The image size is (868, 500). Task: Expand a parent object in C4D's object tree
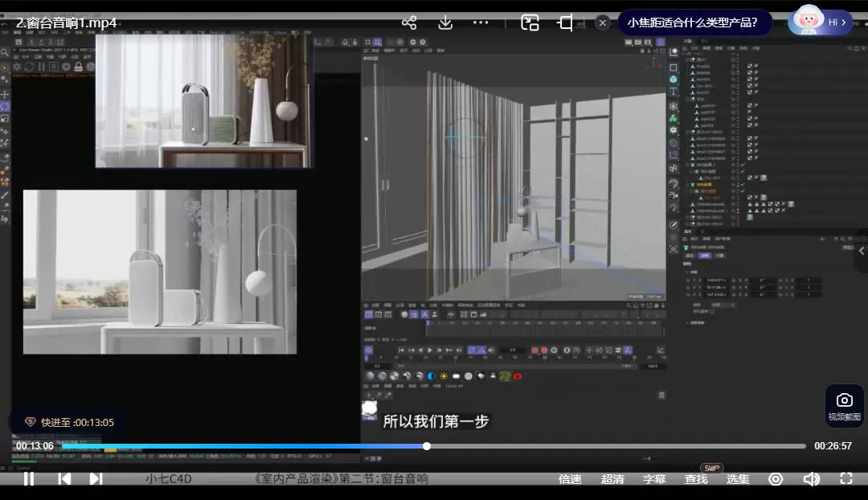(687, 59)
